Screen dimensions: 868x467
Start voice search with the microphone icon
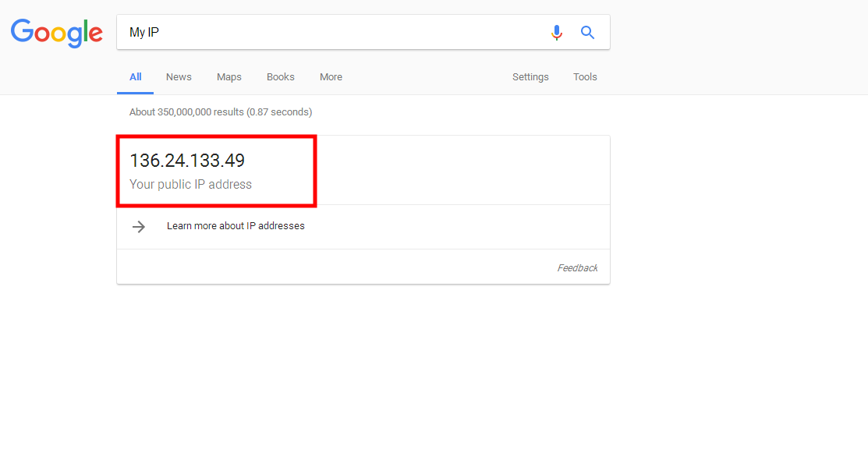pyautogui.click(x=556, y=33)
